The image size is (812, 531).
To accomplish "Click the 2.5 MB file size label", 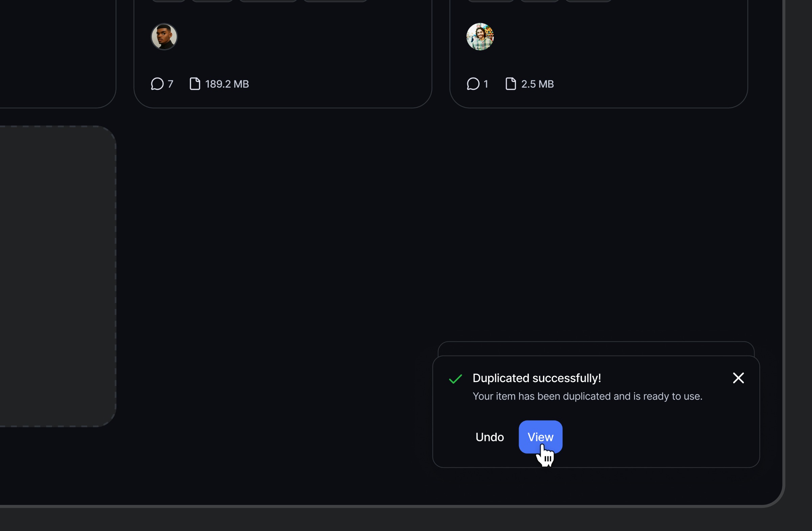I will [x=537, y=84].
